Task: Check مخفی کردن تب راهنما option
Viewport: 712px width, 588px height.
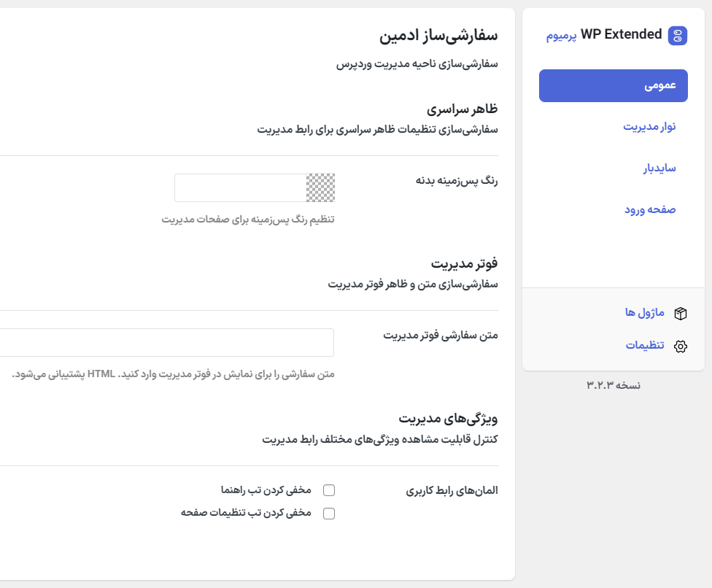Action: click(x=328, y=490)
